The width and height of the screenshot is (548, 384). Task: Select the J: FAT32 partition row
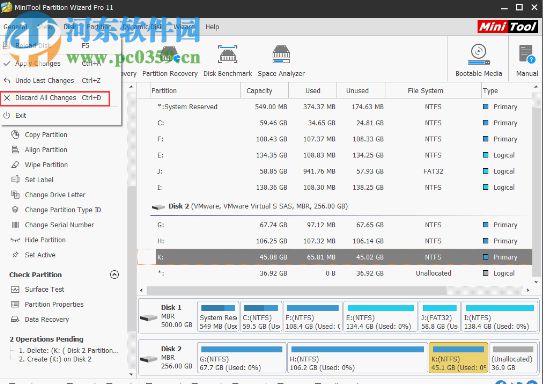point(341,171)
